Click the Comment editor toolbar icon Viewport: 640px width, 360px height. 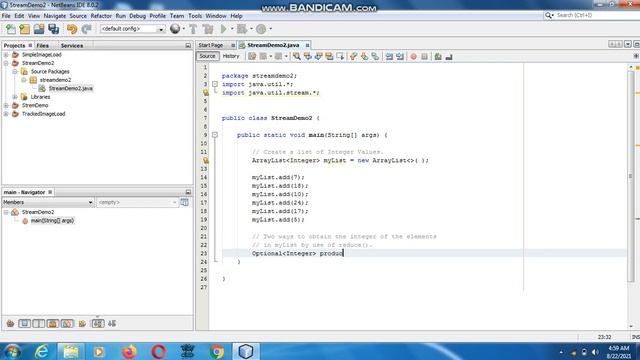[438, 56]
